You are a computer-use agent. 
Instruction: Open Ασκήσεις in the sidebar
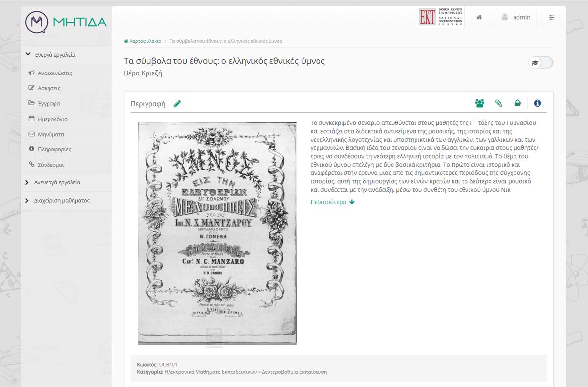click(49, 88)
